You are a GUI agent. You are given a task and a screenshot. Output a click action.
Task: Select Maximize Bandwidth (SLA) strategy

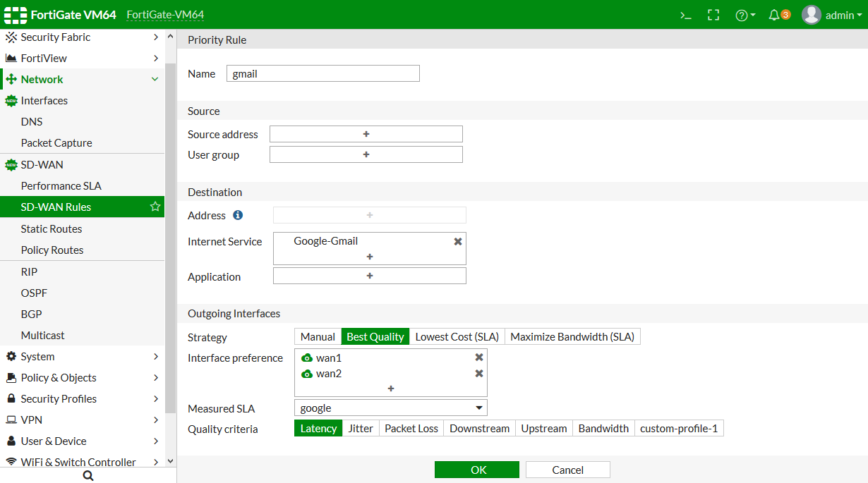pyautogui.click(x=572, y=337)
